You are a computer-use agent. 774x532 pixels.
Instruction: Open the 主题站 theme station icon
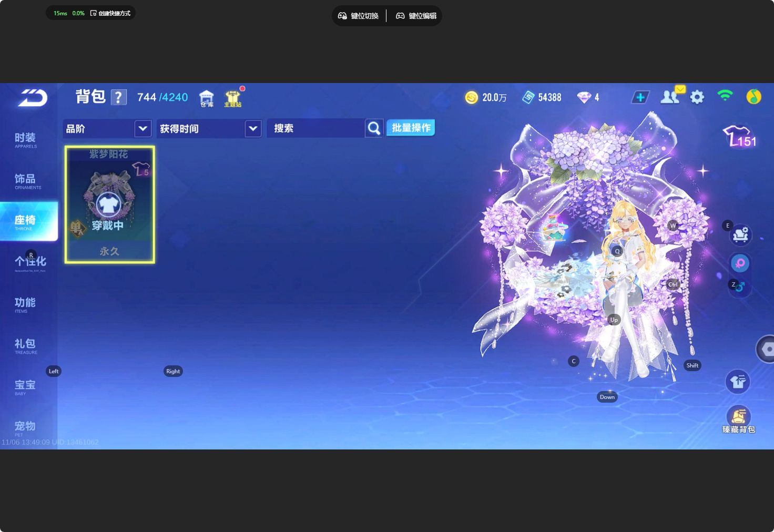point(232,98)
